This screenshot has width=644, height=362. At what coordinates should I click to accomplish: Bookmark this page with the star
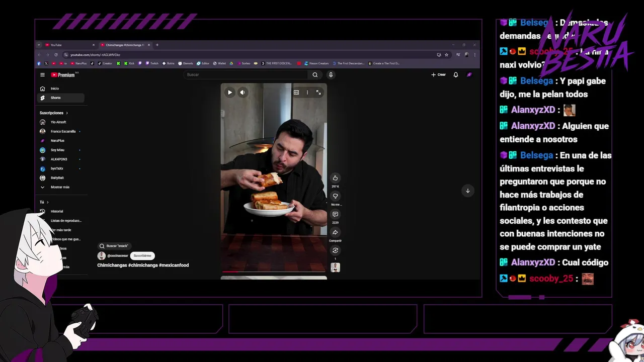[446, 55]
